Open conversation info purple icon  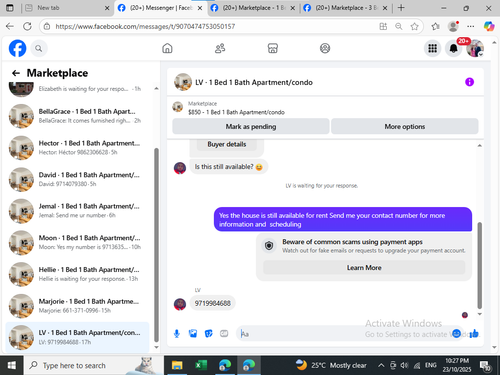pos(469,82)
